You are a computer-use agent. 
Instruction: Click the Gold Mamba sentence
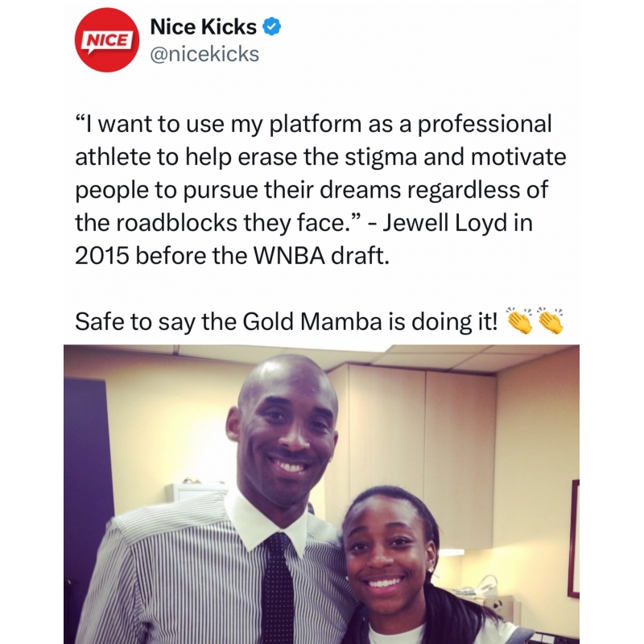286,321
